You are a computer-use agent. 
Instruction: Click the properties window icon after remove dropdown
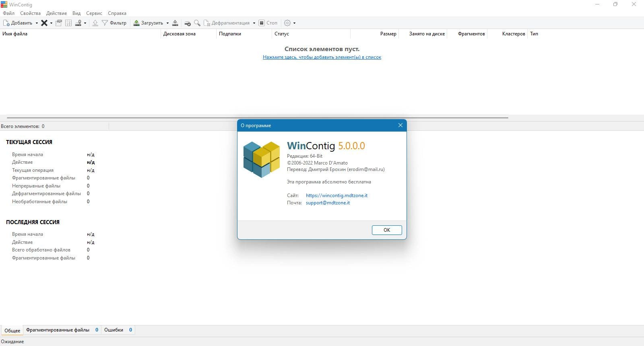point(59,23)
